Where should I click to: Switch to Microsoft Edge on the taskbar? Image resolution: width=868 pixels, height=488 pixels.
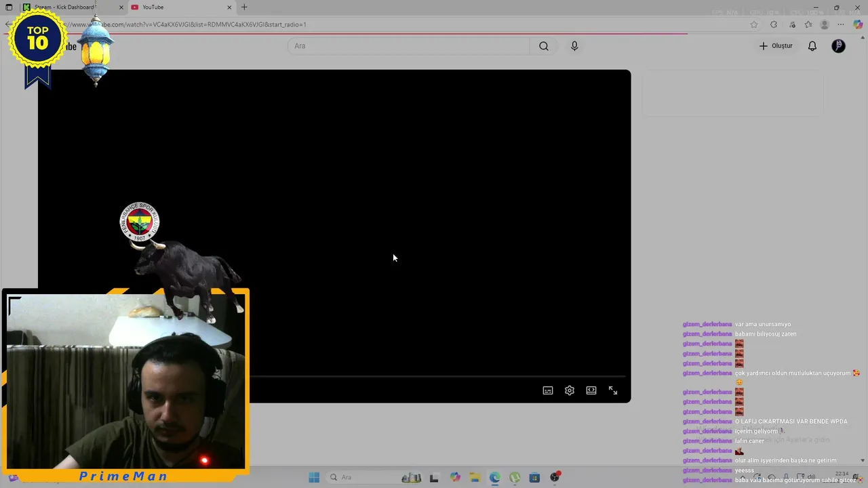point(495,477)
